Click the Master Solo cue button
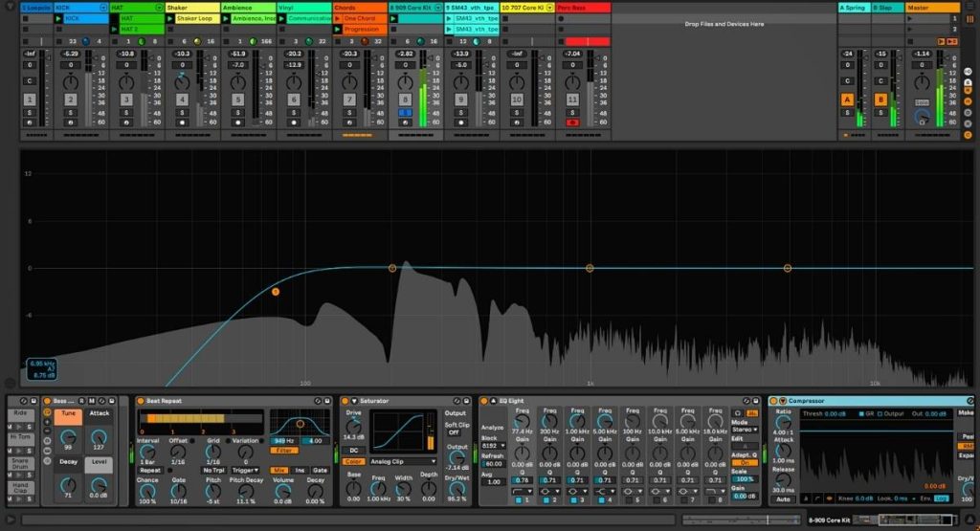The width and height of the screenshot is (980, 531). [x=922, y=102]
